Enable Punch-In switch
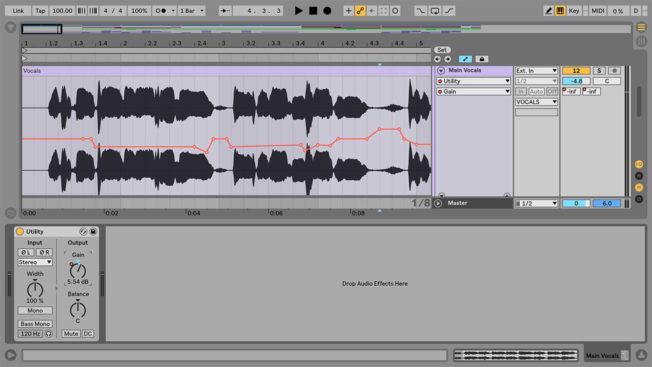The height and width of the screenshot is (367, 652). pyautogui.click(x=420, y=11)
